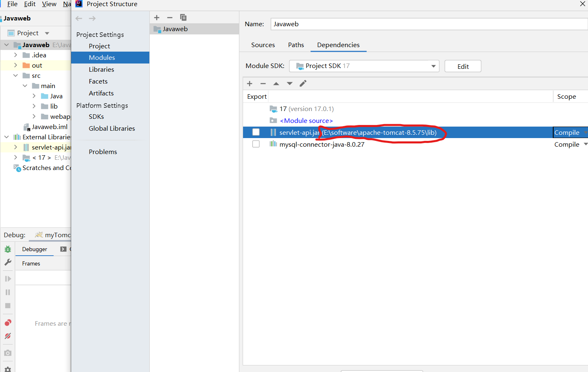Open console tab icon beside Debugger
Screen dimensions: 588x372
click(63, 249)
